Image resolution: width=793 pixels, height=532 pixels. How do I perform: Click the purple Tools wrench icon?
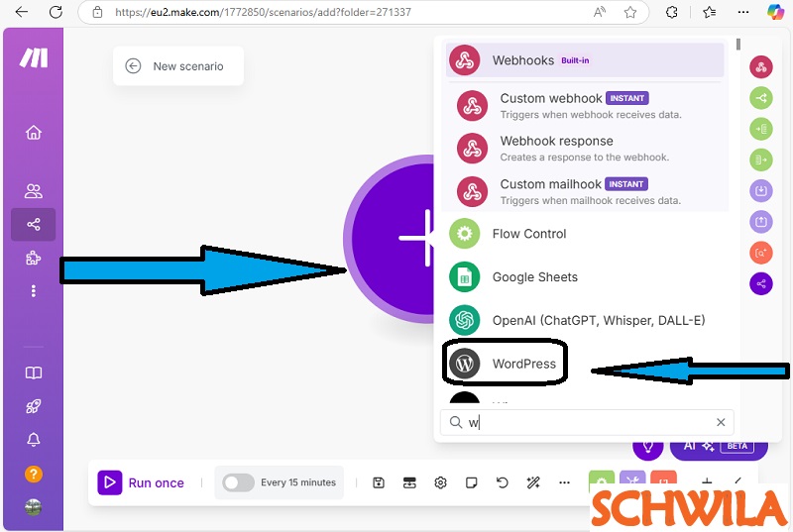(x=632, y=479)
